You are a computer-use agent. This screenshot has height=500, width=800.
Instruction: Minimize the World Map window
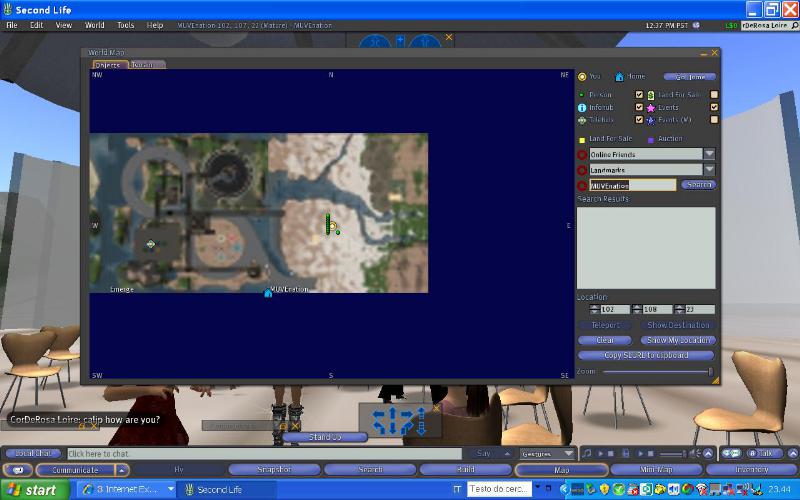[x=704, y=53]
